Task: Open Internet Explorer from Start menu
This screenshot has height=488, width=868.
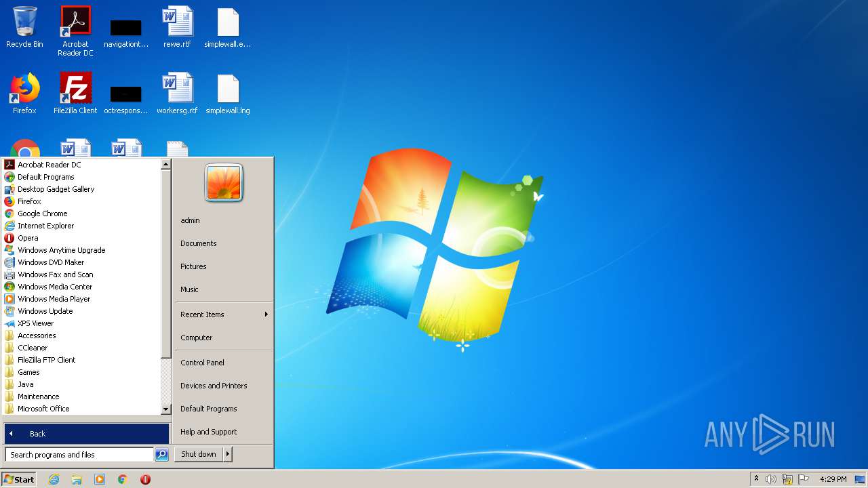Action: (81, 226)
